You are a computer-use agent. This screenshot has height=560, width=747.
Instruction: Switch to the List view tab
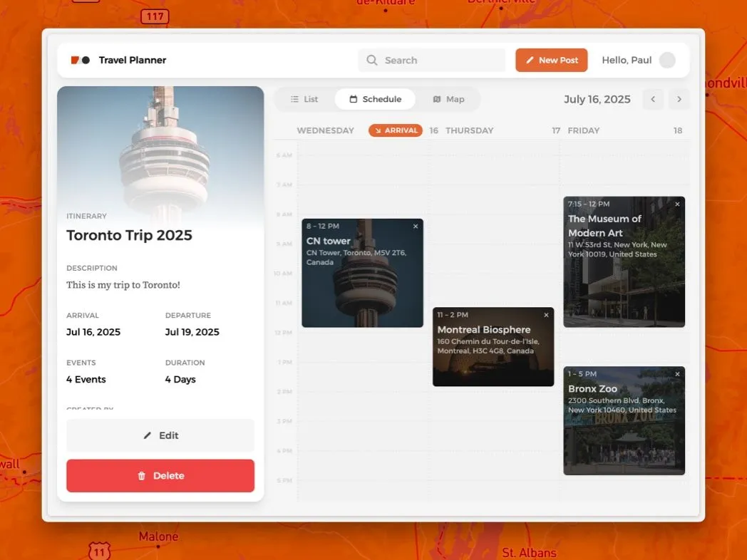pyautogui.click(x=304, y=99)
